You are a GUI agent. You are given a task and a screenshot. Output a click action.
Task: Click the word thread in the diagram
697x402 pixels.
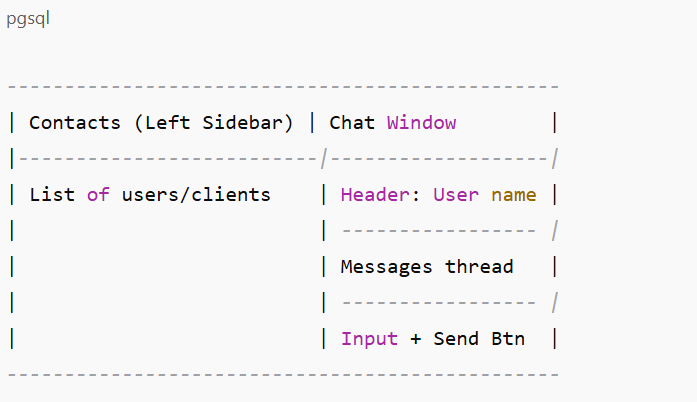[479, 266]
